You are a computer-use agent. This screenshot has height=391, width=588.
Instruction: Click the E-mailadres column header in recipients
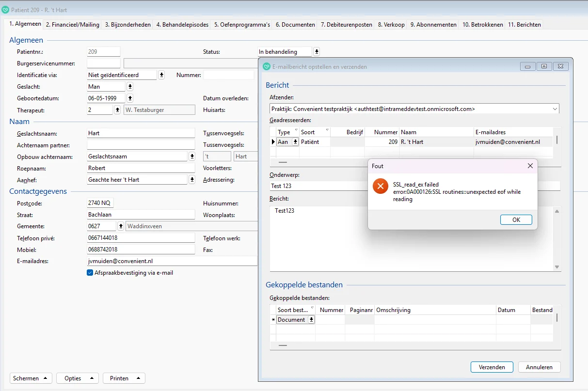pyautogui.click(x=513, y=132)
